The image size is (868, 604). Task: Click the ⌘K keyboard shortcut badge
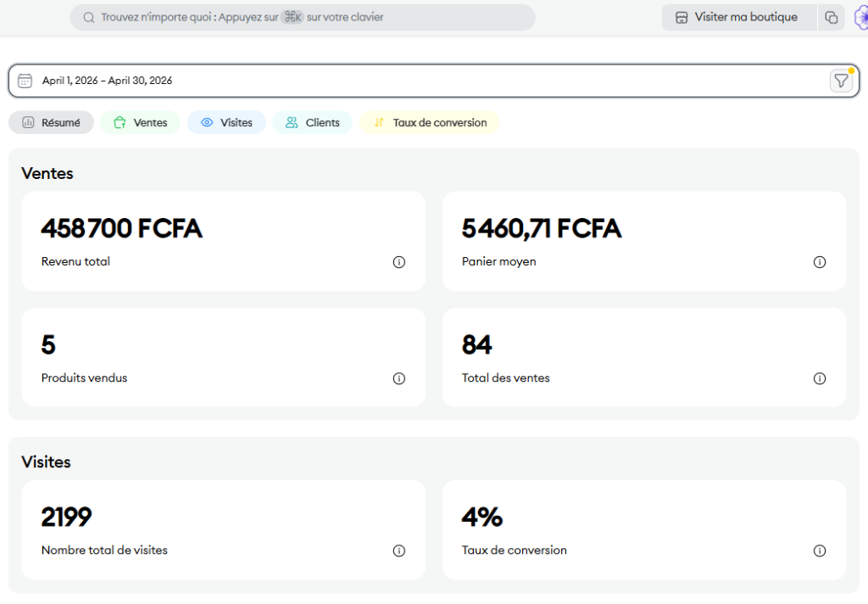[292, 17]
